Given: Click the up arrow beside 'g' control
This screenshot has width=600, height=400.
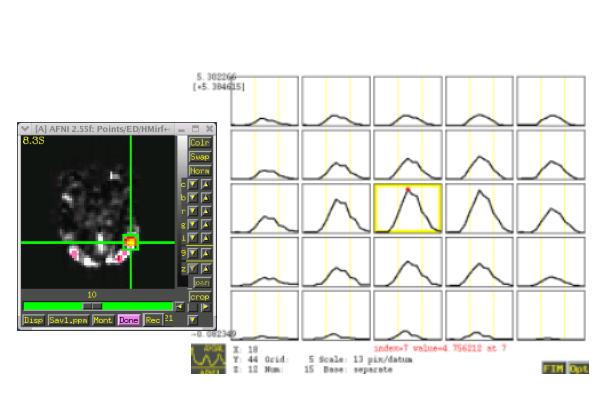Looking at the screenshot, I should (x=206, y=225).
